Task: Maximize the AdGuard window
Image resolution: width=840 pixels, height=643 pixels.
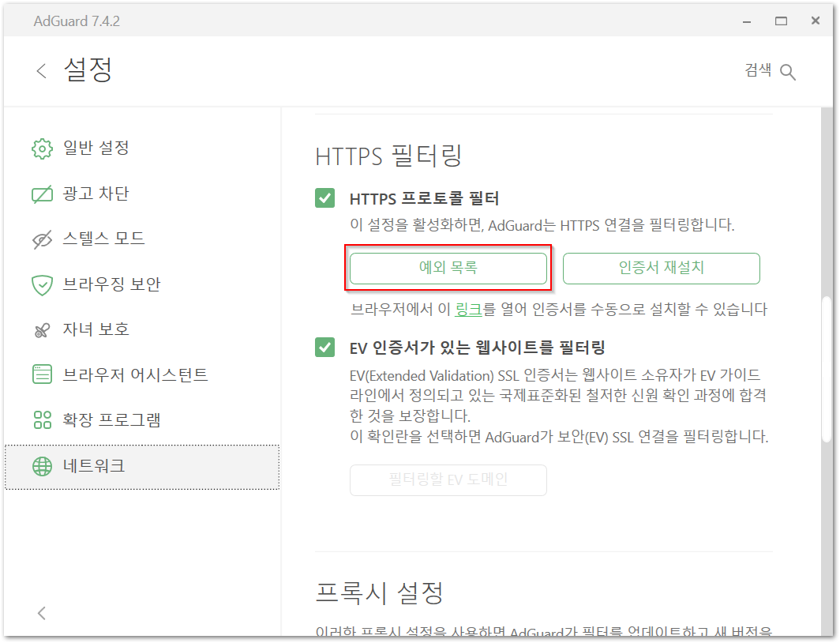Action: [x=781, y=21]
